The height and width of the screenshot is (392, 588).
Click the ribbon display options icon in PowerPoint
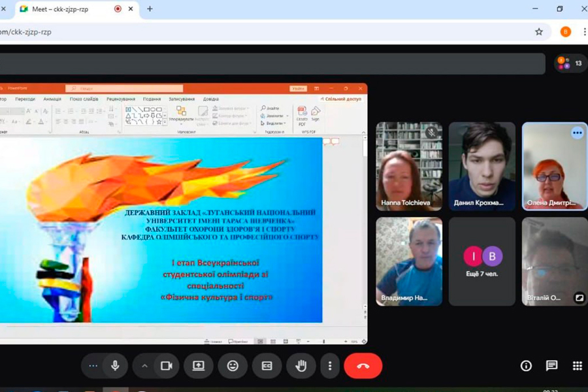(x=316, y=89)
